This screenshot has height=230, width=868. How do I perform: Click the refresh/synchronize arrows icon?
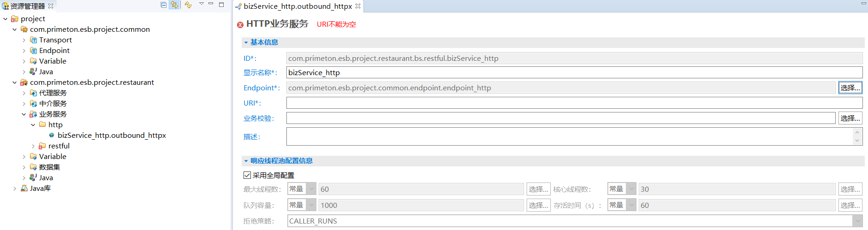tap(188, 5)
